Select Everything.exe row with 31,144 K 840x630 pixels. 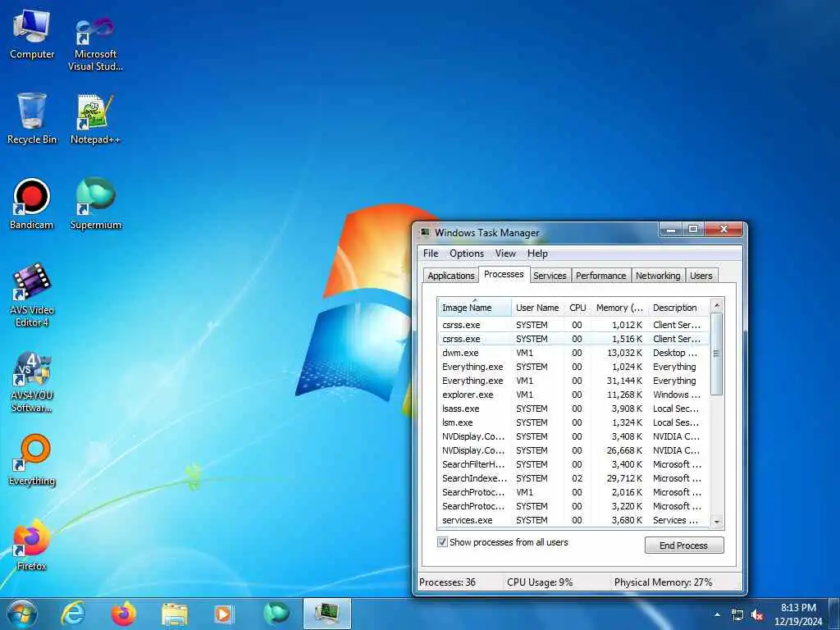pyautogui.click(x=573, y=381)
